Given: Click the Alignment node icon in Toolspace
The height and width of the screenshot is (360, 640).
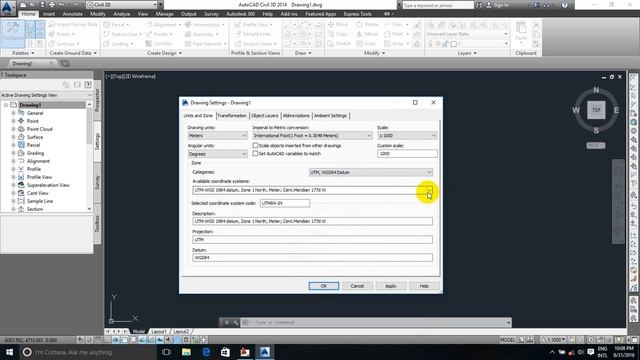Looking at the screenshot, I should 21,161.
